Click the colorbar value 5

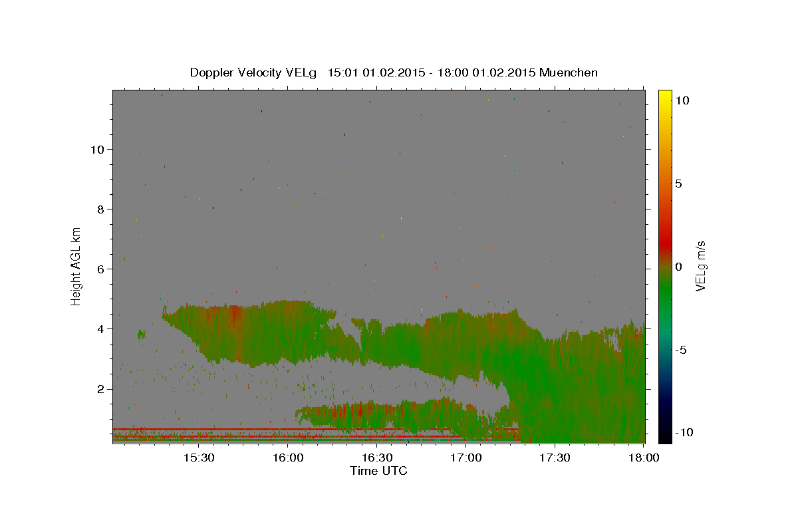[678, 184]
